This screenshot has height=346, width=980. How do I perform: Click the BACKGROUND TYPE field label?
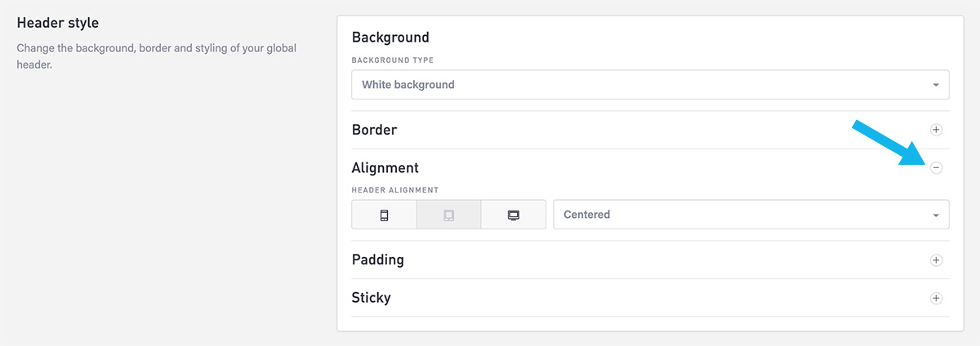393,60
